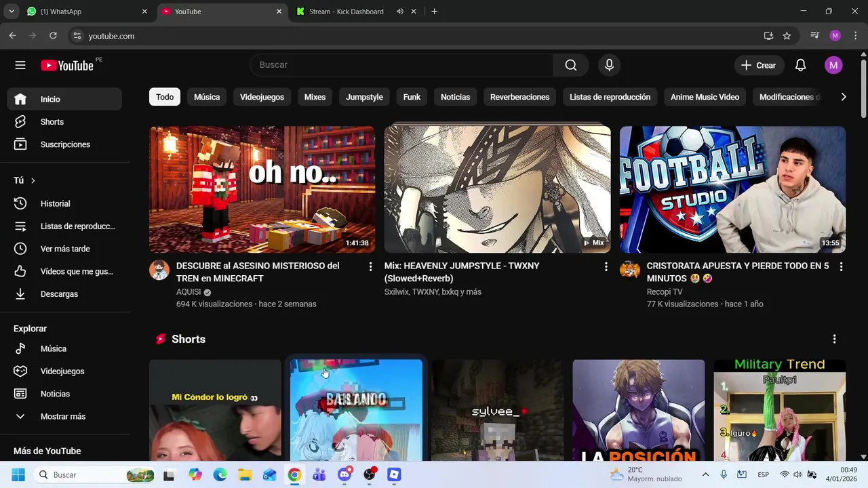Play the Football Studio thumbnail
This screenshot has width=868, height=488.
[732, 189]
